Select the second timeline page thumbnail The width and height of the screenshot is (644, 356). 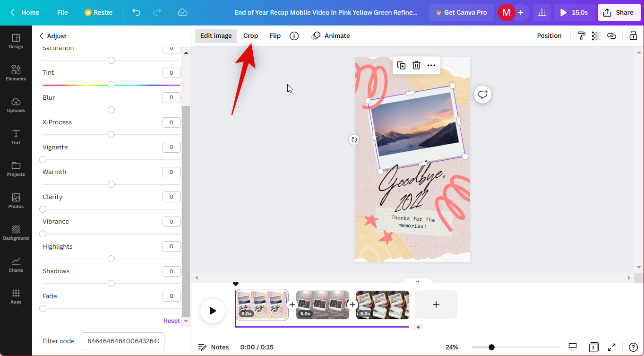pos(323,305)
